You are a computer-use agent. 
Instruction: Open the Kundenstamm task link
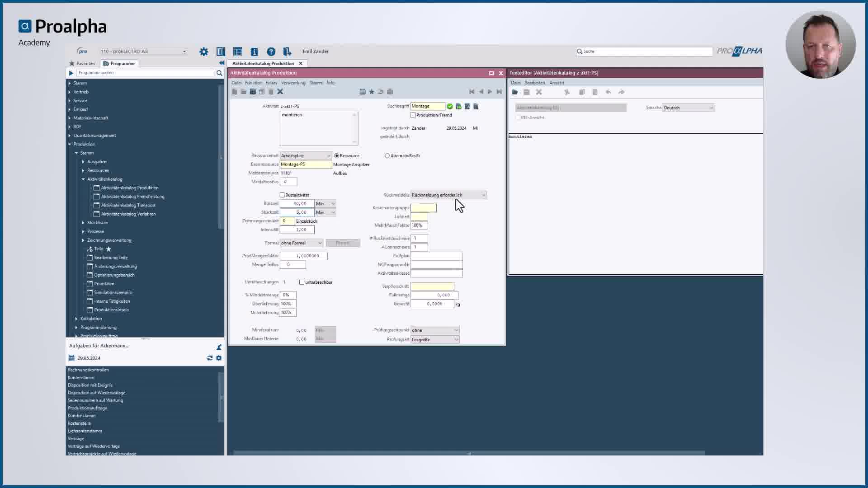(x=81, y=416)
